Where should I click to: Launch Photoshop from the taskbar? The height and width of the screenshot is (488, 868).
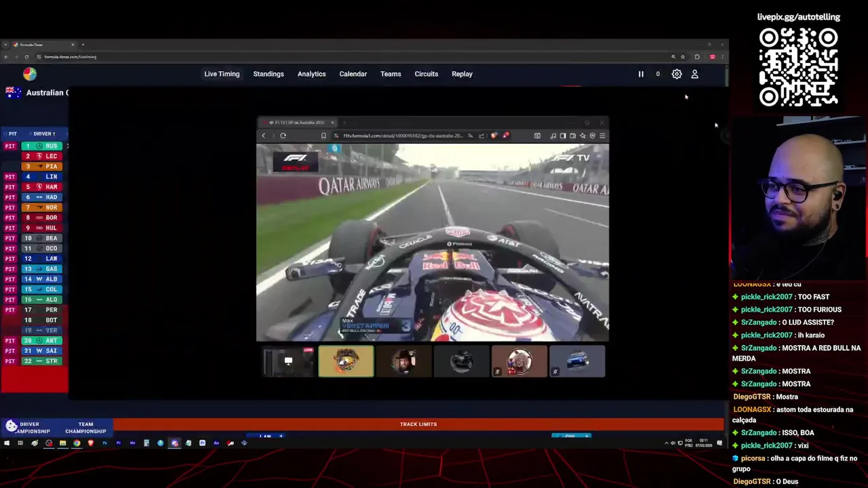point(104,443)
